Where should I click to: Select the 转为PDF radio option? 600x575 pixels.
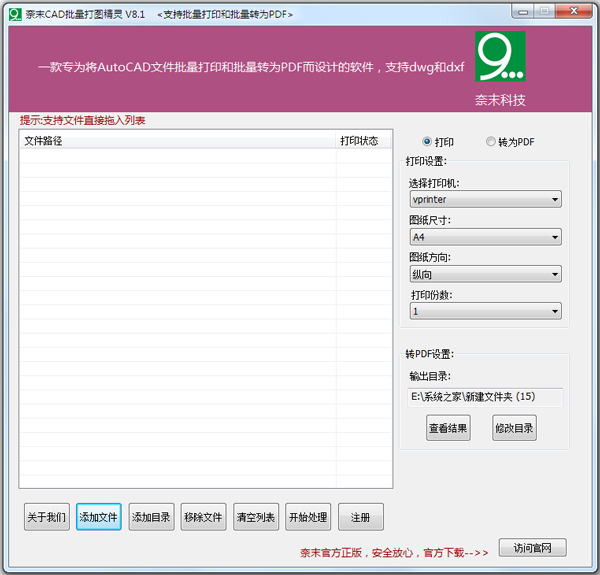click(x=491, y=142)
